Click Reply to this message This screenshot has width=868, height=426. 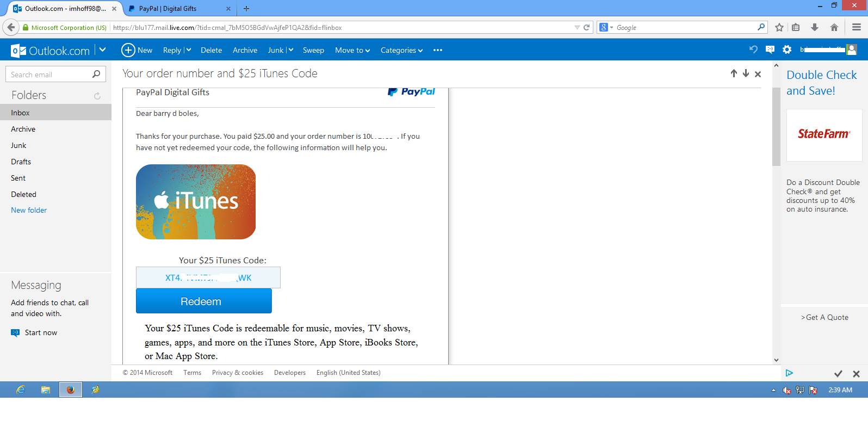(172, 50)
